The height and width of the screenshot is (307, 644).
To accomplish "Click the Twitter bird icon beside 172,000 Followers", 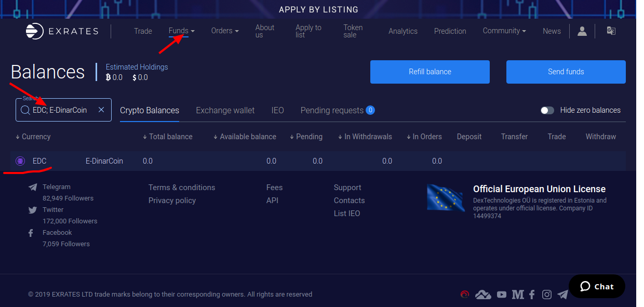I will (x=33, y=210).
